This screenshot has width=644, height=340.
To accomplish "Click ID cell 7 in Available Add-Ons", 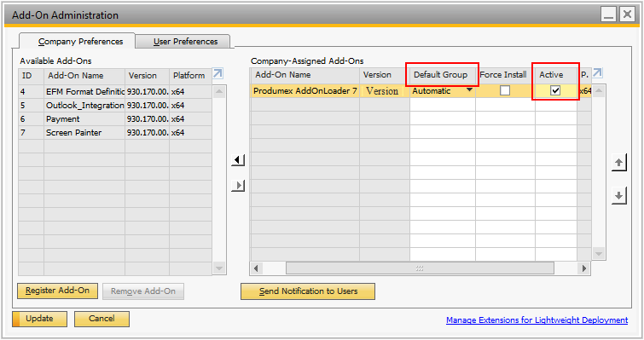I will pos(32,132).
